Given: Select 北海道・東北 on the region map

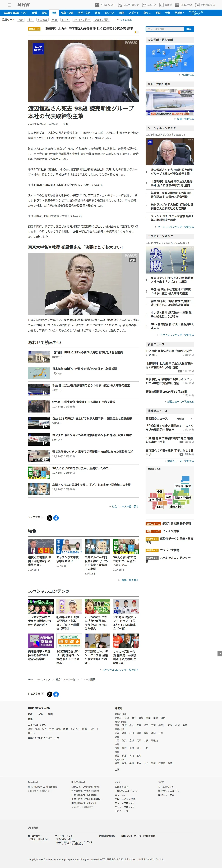Looking at the screenshot, I should pos(183,486).
